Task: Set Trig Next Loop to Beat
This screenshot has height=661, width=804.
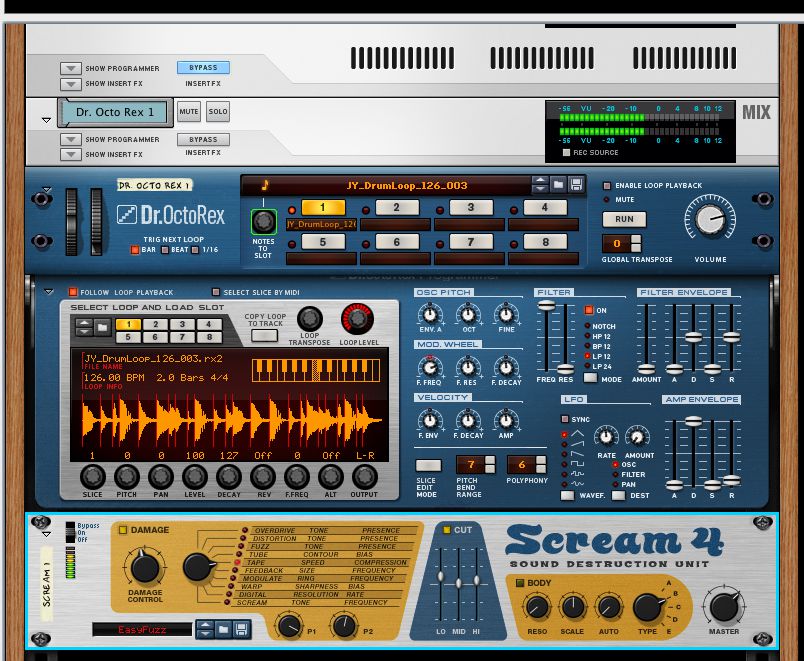Action: point(165,250)
